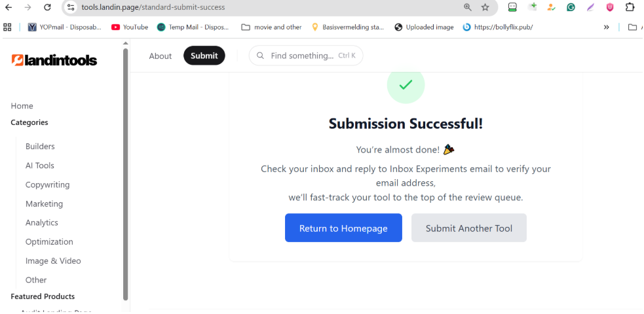Screen dimensions: 644x314
Task: Click the Find something search field
Action: pyautogui.click(x=305, y=56)
